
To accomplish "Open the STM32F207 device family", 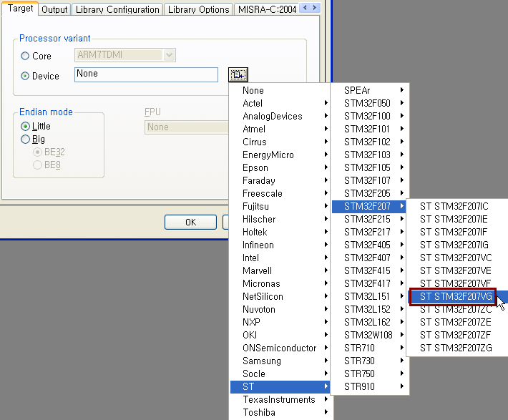I will pyautogui.click(x=370, y=206).
